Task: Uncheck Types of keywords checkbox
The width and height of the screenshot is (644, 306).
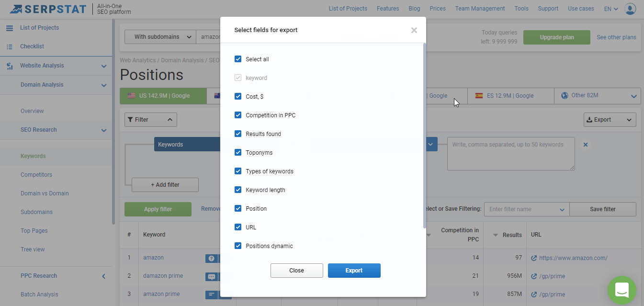Action: pos(238,171)
